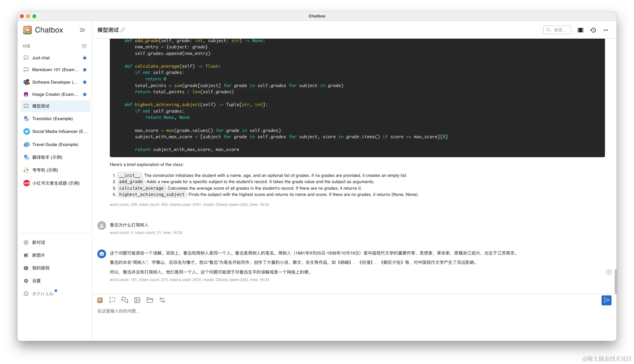Click the folder attach-file icon
The width and height of the screenshot is (634, 364).
pyautogui.click(x=150, y=300)
